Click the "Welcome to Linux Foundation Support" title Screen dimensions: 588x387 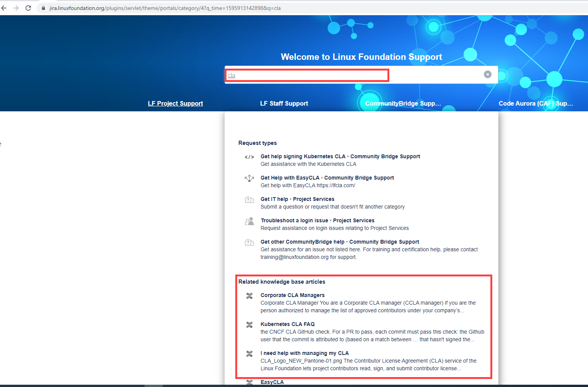tap(361, 57)
